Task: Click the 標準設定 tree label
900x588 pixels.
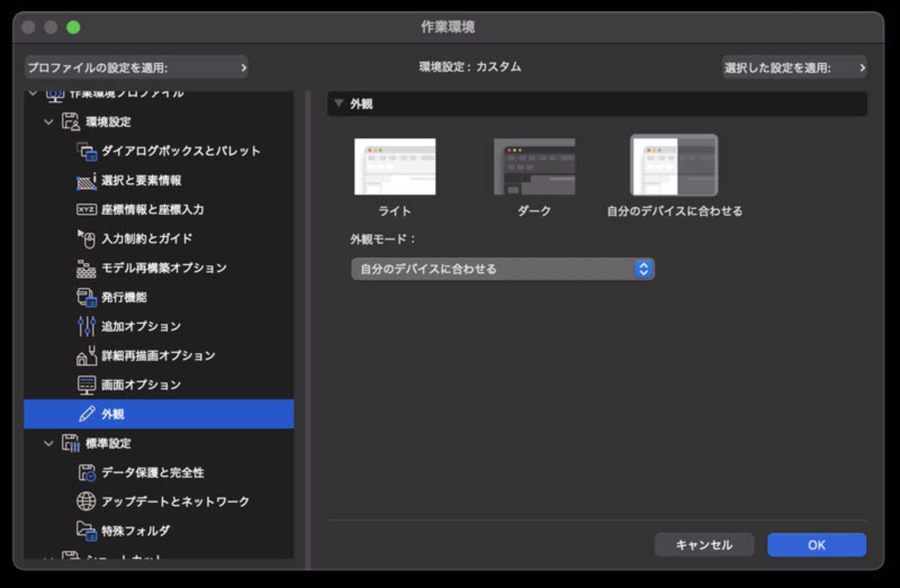Action: [x=108, y=444]
